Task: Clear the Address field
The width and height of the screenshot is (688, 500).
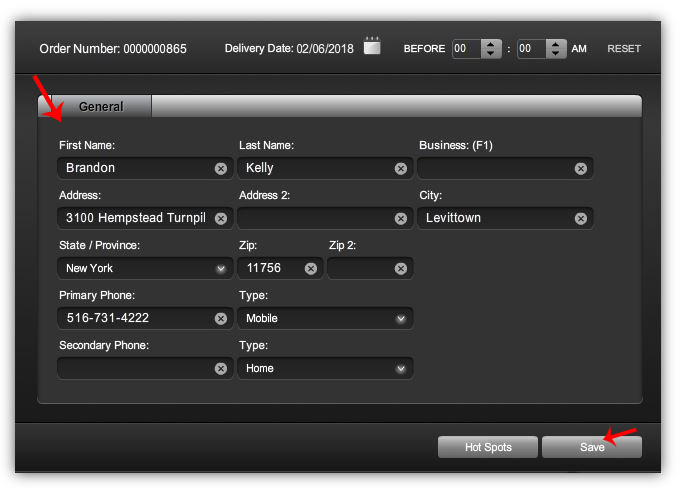Action: point(221,218)
